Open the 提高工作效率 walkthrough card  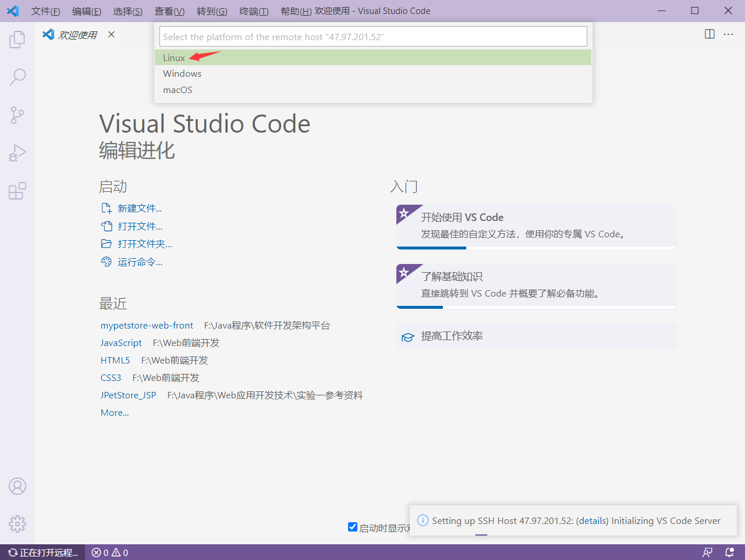[536, 336]
